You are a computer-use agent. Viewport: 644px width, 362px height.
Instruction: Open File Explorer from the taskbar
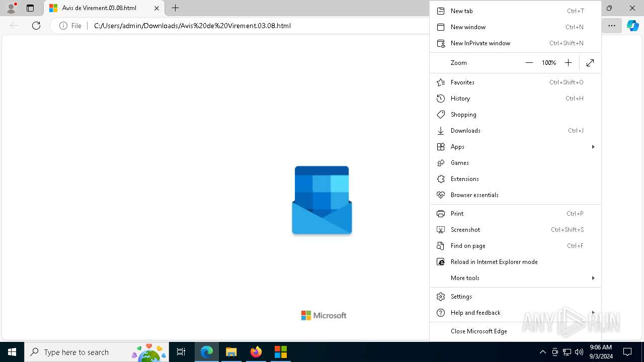231,352
